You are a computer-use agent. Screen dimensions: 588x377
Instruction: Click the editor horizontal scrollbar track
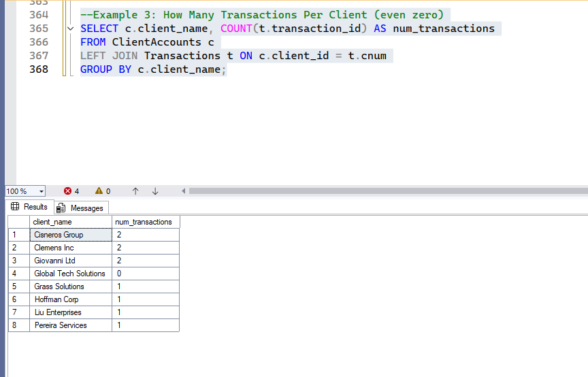[388, 191]
